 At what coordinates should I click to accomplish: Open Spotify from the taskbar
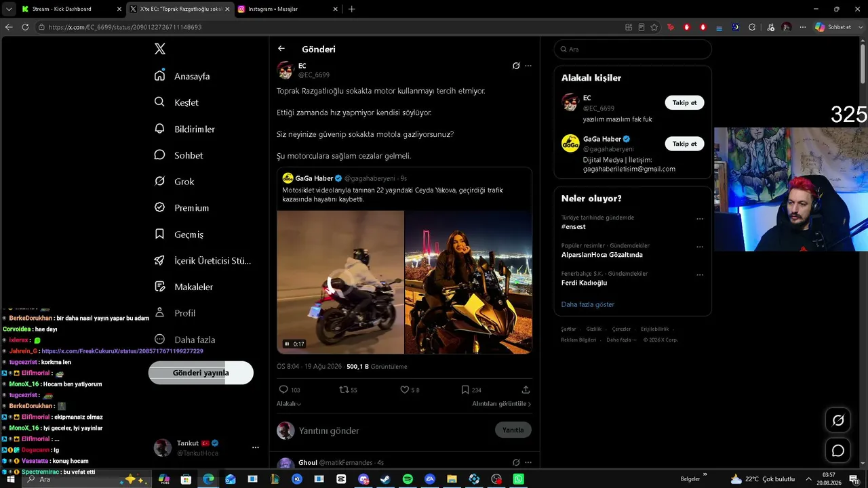pos(408,479)
